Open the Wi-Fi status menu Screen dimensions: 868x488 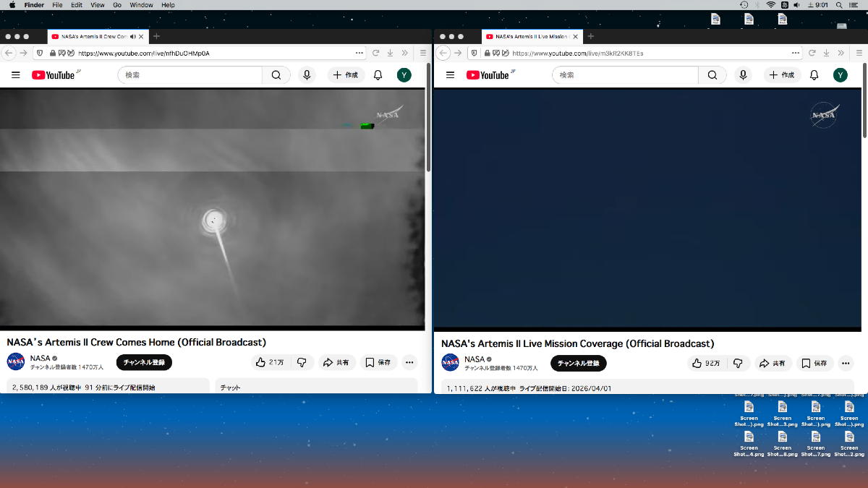pyautogui.click(x=770, y=4)
